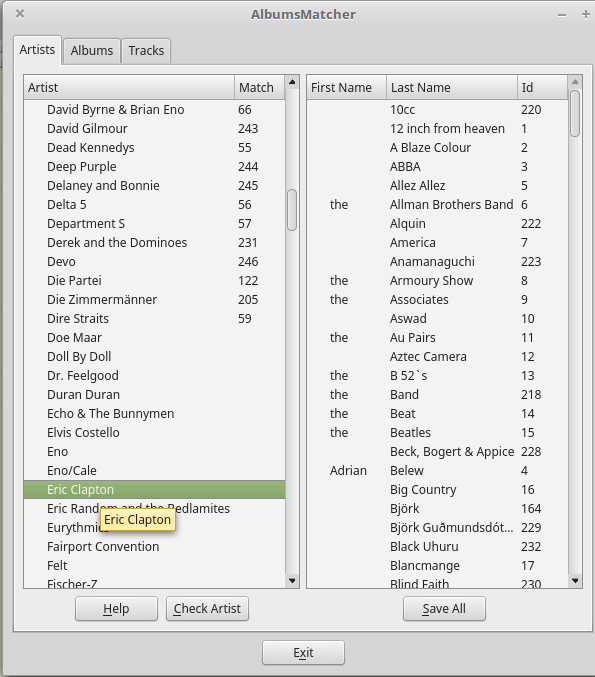
Task: Click the Save All button
Action: pyautogui.click(x=444, y=609)
